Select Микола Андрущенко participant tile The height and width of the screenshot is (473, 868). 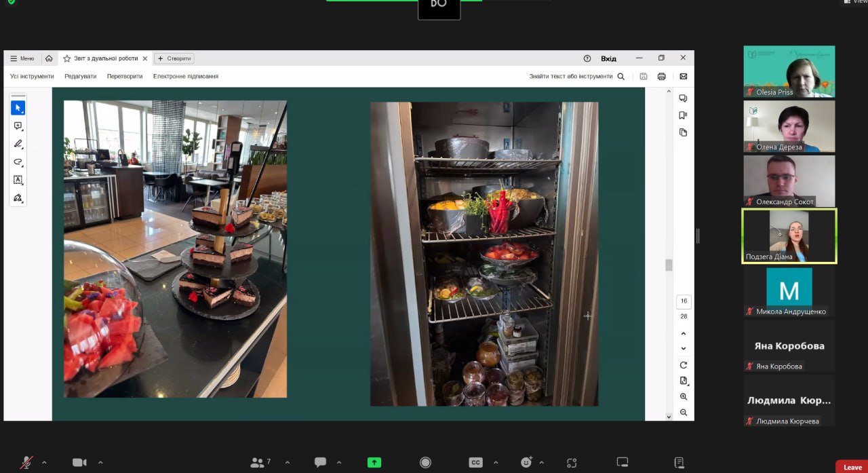789,291
